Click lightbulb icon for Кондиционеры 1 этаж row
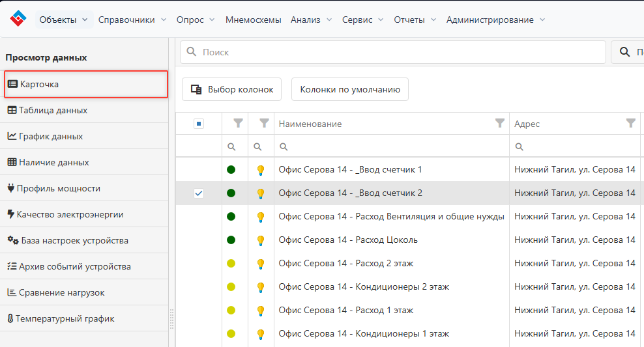Viewport: 644px width, 347px height. coord(261,334)
